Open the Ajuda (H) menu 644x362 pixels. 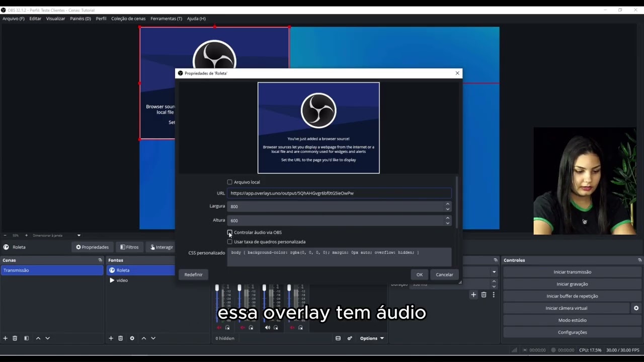pos(196,19)
